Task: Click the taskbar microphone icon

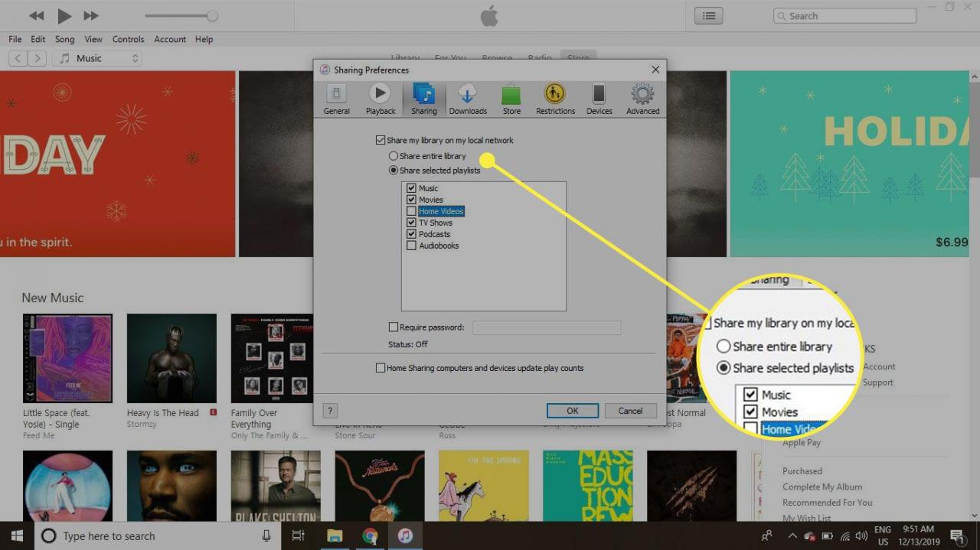Action: pyautogui.click(x=266, y=535)
